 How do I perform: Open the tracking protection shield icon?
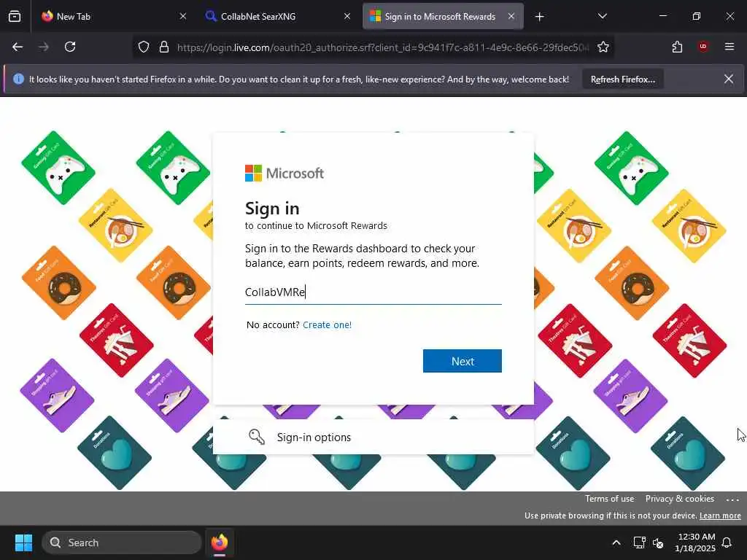coord(144,47)
